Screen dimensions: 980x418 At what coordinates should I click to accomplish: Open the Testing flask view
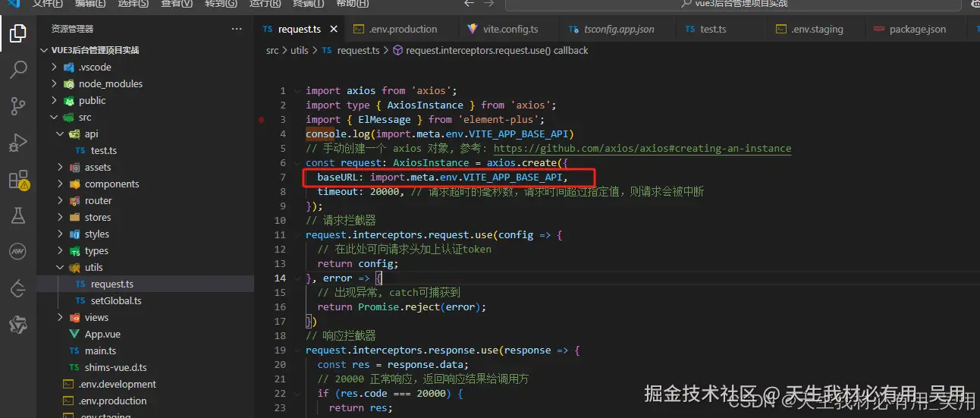17,215
